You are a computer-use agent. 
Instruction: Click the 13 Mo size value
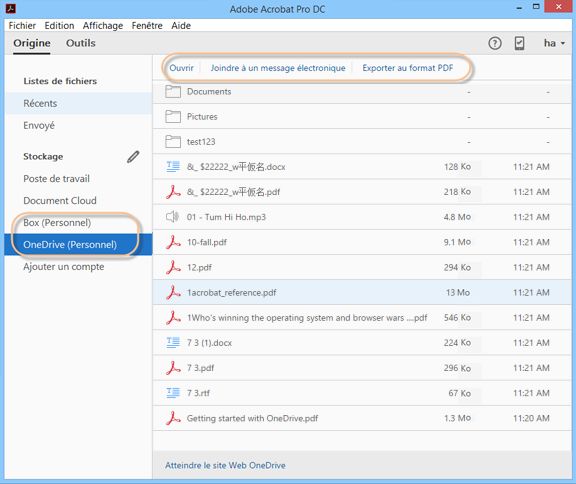pos(458,292)
